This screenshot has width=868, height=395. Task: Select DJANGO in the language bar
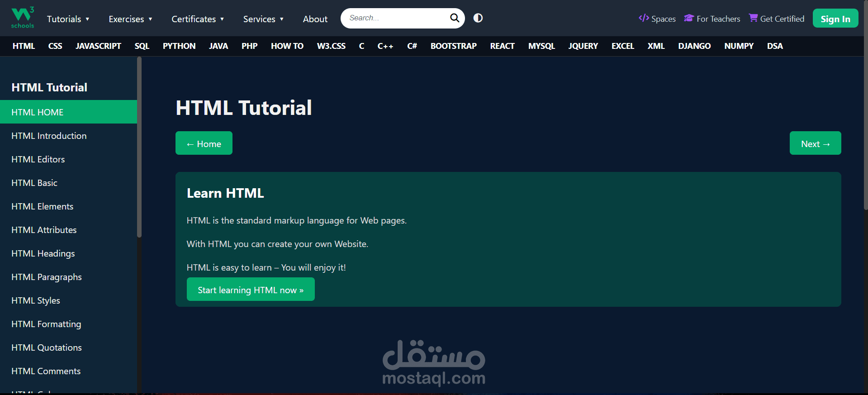[694, 46]
